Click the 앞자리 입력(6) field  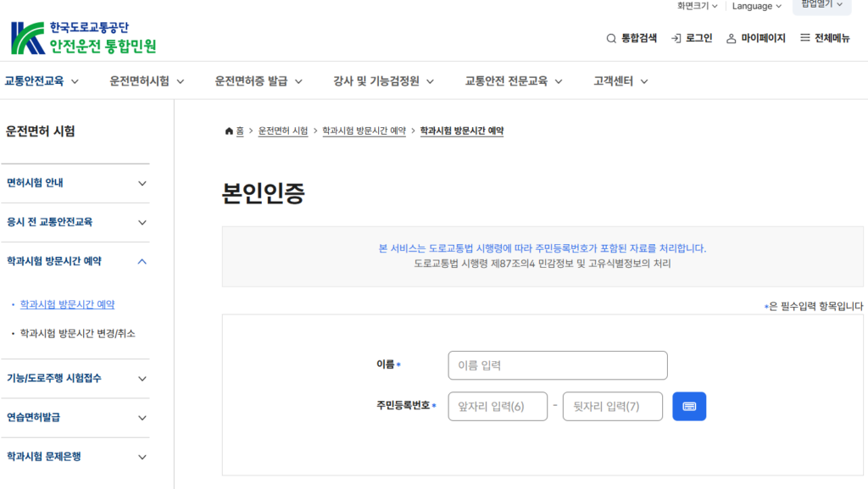point(498,407)
